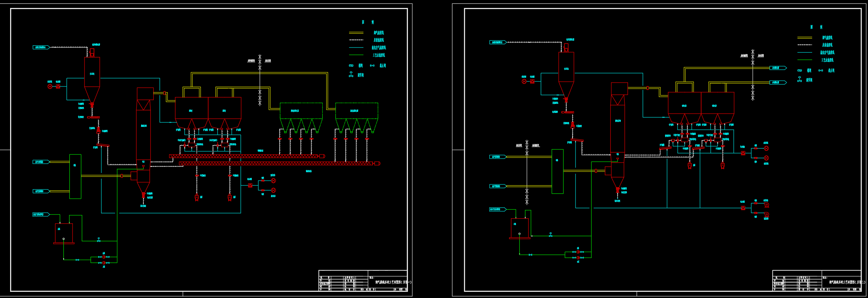
Task: Click the yellow double-line sample in left legend
Action: (356, 33)
